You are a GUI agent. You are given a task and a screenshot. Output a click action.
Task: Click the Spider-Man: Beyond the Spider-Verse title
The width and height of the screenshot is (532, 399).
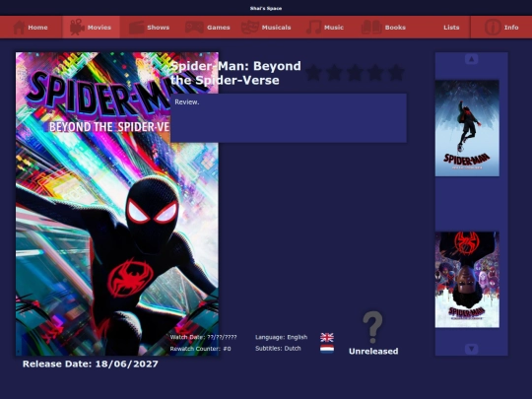point(235,73)
